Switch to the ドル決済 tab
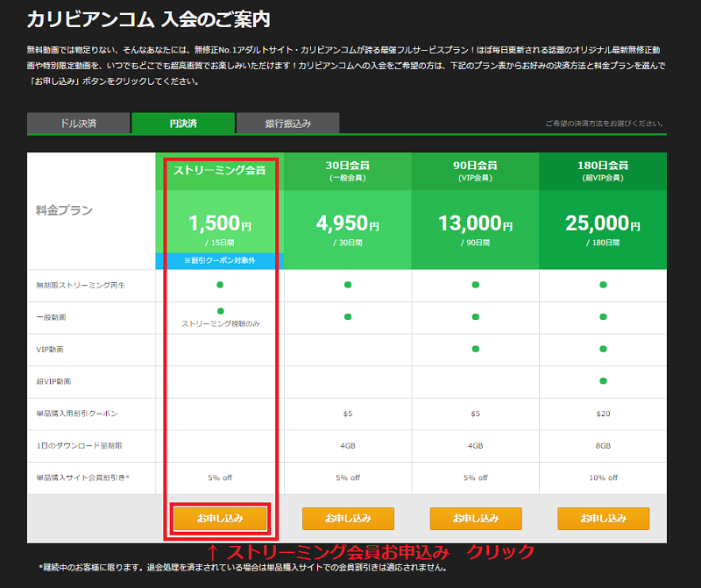Screen dimensions: 701x588 tap(78, 124)
